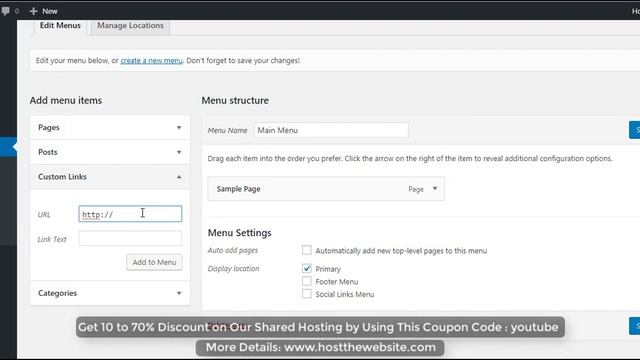The height and width of the screenshot is (360, 640).
Task: Expand the Categories panel arrow
Action: click(179, 293)
